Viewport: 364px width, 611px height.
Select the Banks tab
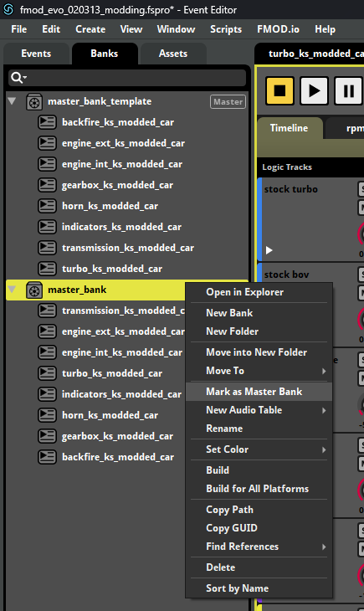coord(105,54)
